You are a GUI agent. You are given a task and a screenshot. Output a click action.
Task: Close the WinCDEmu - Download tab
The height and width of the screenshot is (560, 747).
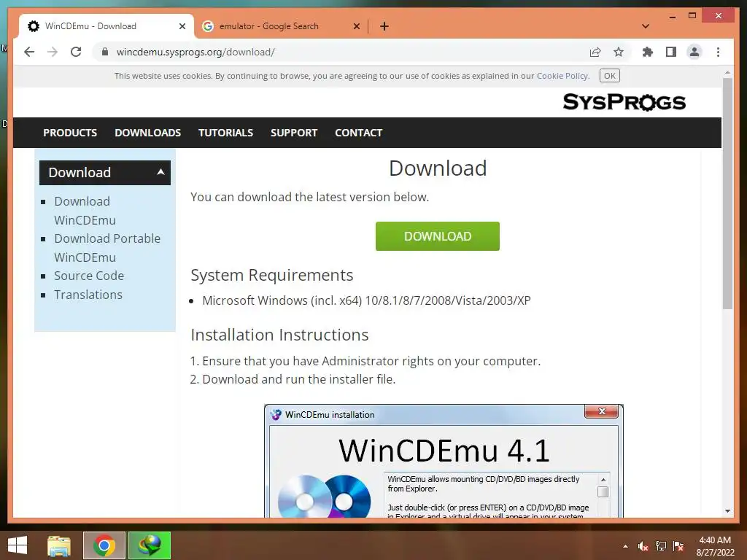[x=182, y=26]
